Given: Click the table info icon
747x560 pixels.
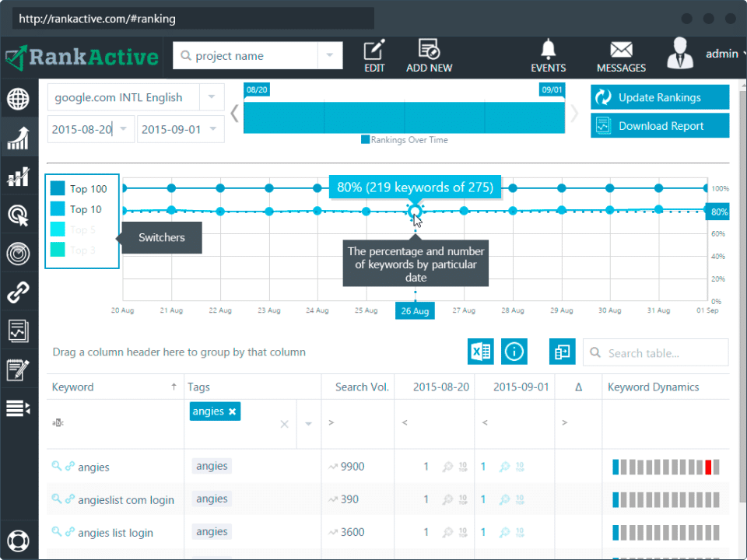Looking at the screenshot, I should [514, 352].
